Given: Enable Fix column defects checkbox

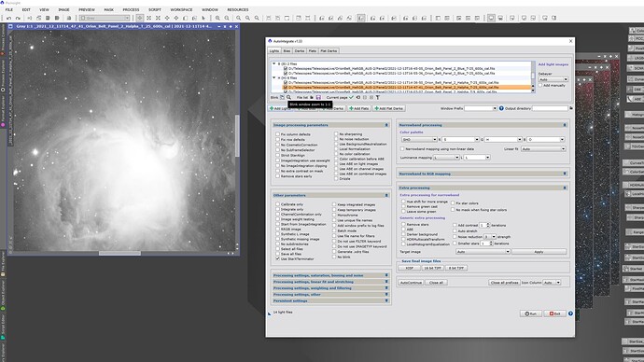Looking at the screenshot, I should click(x=277, y=134).
